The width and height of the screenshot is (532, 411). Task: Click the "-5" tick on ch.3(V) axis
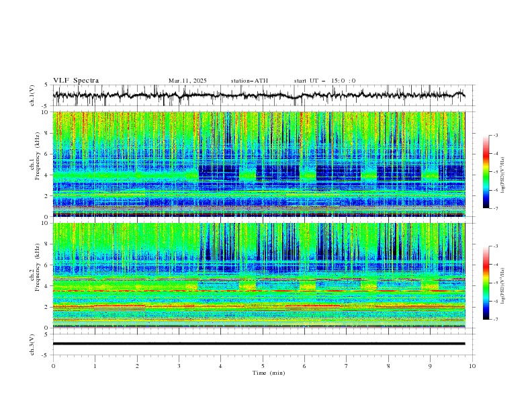(x=46, y=355)
